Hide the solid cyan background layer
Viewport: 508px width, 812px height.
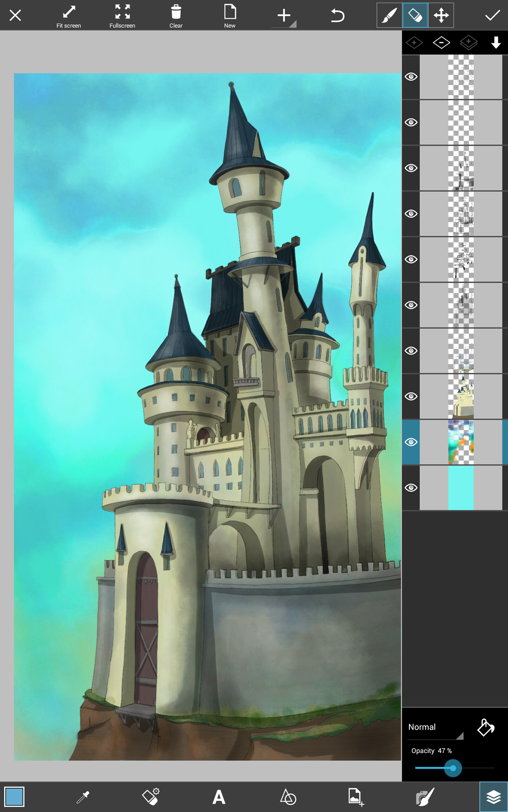411,487
